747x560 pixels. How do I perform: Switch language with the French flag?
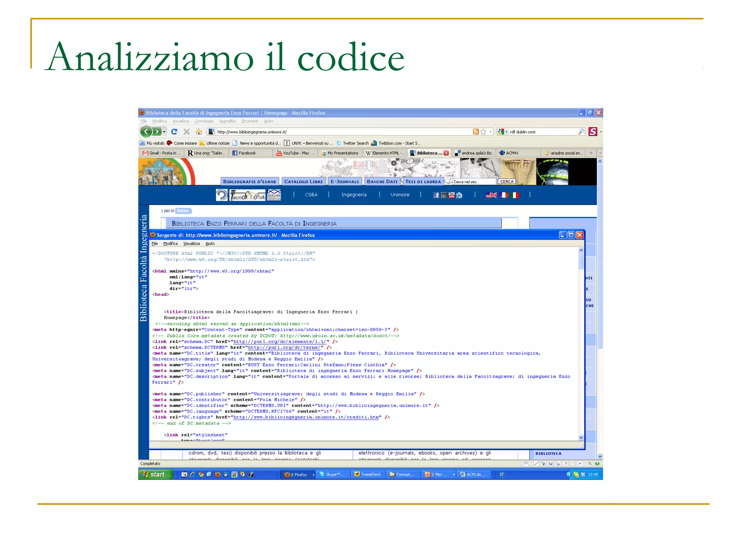[x=504, y=195]
